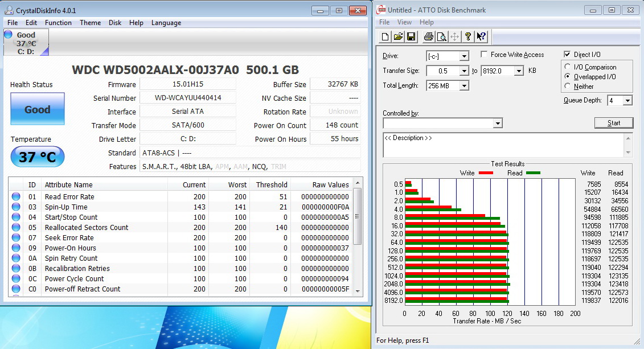The width and height of the screenshot is (644, 349).
Task: Open the Theme menu
Action: tap(91, 23)
